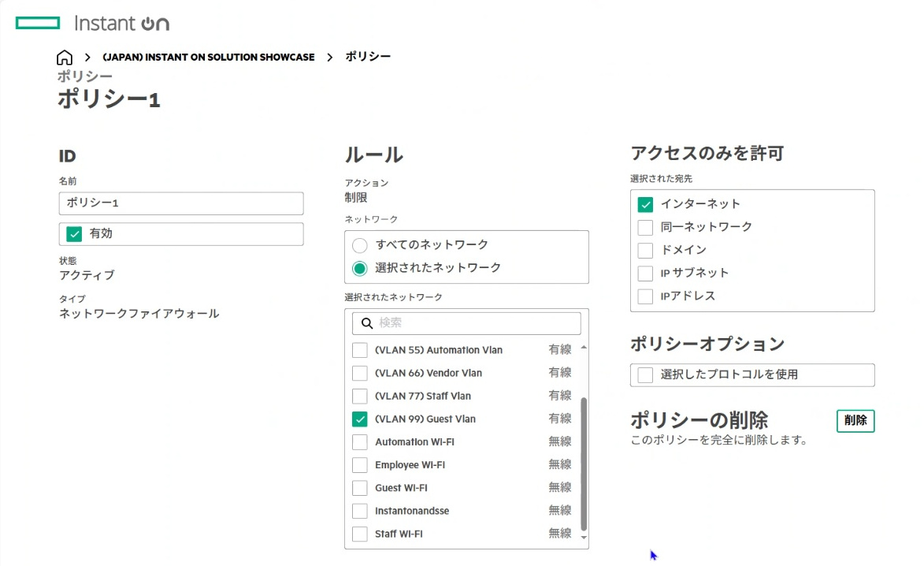Check the IP サブネット destination checkbox
924x566 pixels.
tap(646, 274)
